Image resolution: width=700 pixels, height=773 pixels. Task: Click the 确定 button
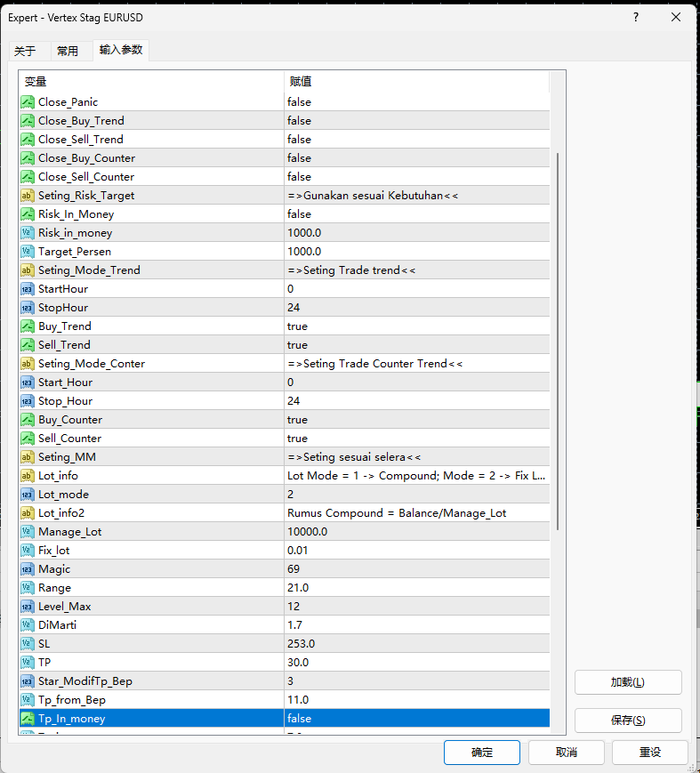pos(481,753)
